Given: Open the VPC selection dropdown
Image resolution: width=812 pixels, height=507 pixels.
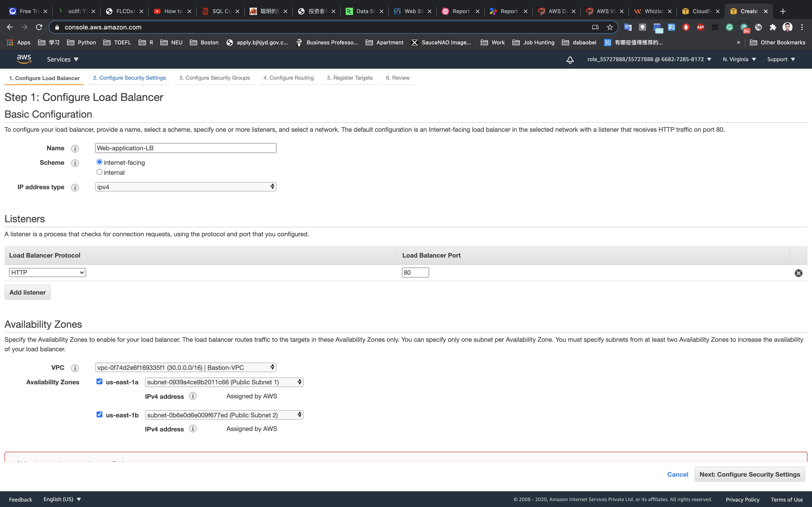Looking at the screenshot, I should coord(185,368).
